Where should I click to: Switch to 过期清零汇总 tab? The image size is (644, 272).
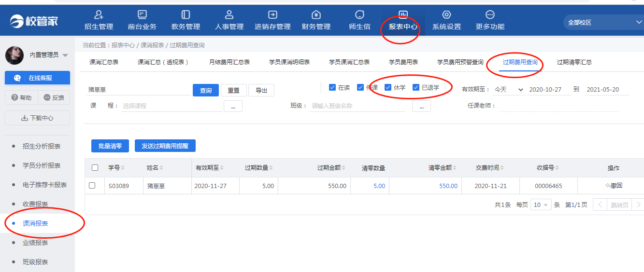[574, 62]
